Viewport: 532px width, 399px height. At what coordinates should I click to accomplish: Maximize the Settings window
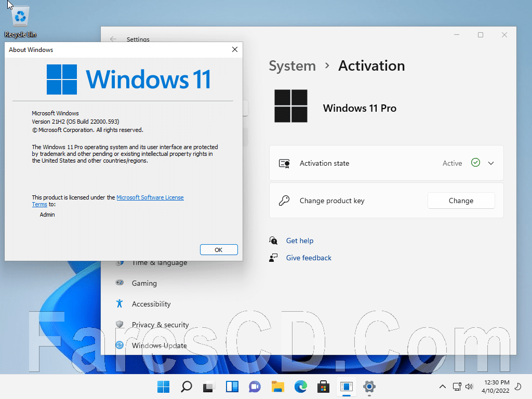click(481, 35)
